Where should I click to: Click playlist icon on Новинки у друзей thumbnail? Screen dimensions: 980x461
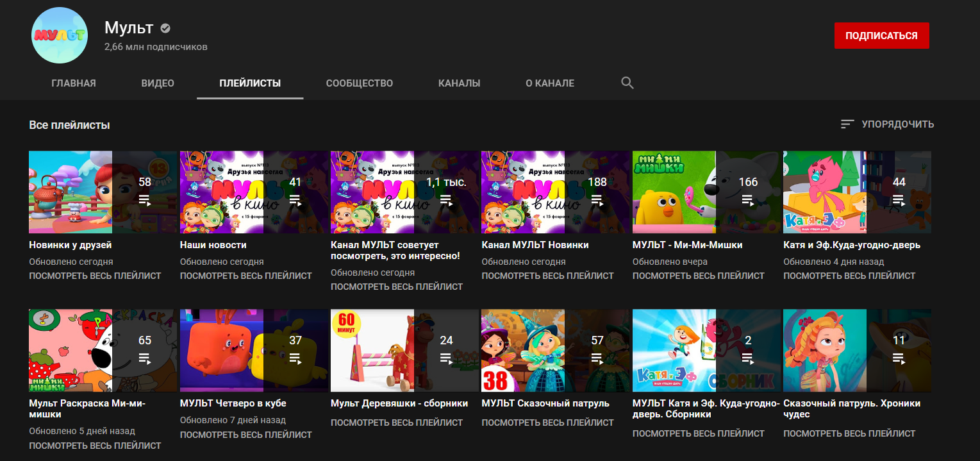(145, 200)
